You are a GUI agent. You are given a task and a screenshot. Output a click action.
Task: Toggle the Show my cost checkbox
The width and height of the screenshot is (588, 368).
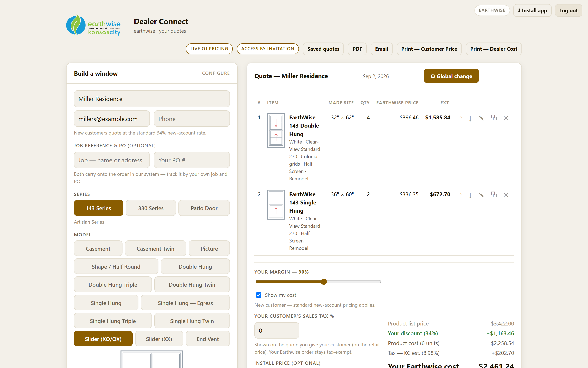pyautogui.click(x=259, y=295)
